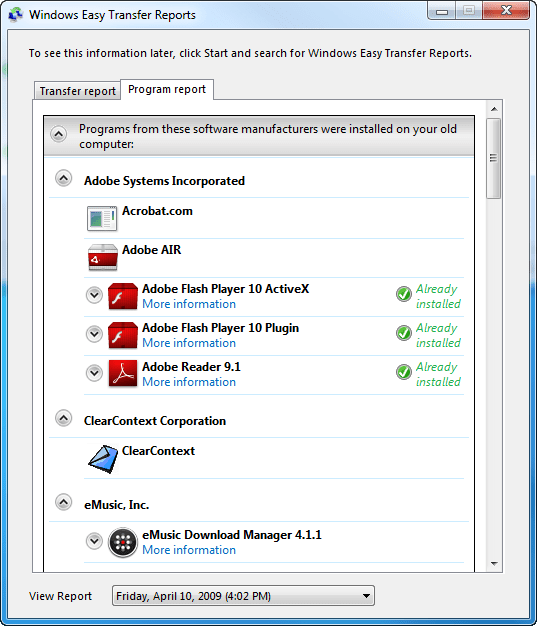Open More information for eMusic Download Manager
Screen dimensions: 537x626
pos(189,550)
